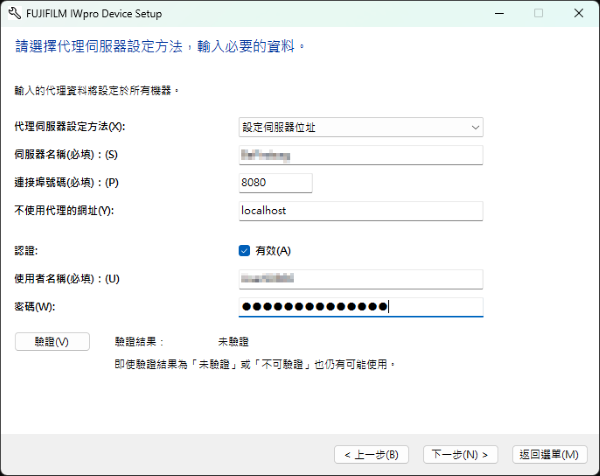This screenshot has width=600, height=476.
Task: Go back with the 上一步(B) button
Action: pos(371,454)
